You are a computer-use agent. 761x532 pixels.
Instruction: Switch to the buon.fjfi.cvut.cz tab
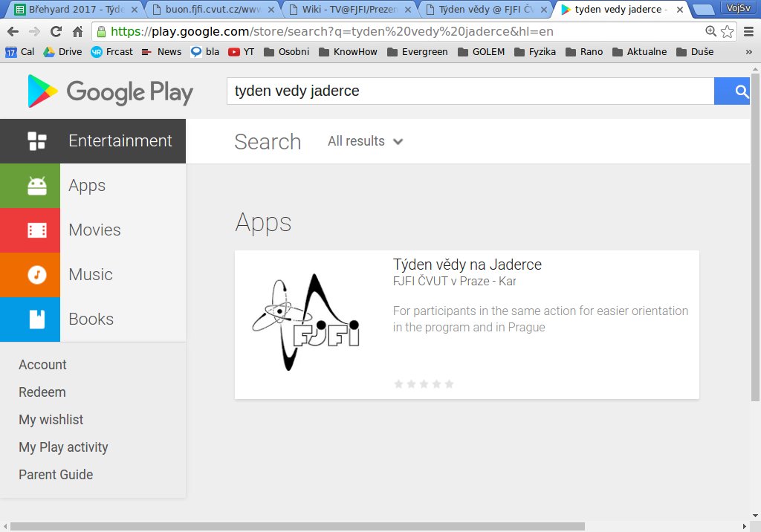pyautogui.click(x=213, y=9)
